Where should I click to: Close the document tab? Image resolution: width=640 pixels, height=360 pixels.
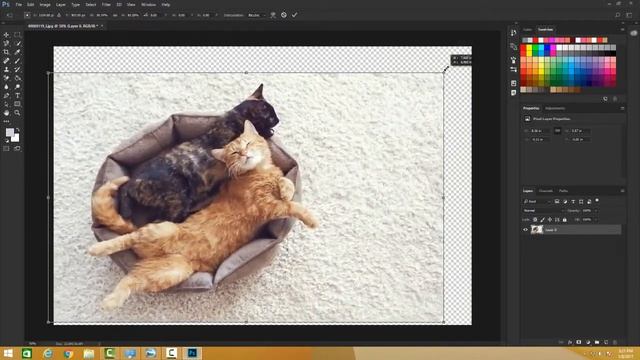click(102, 26)
